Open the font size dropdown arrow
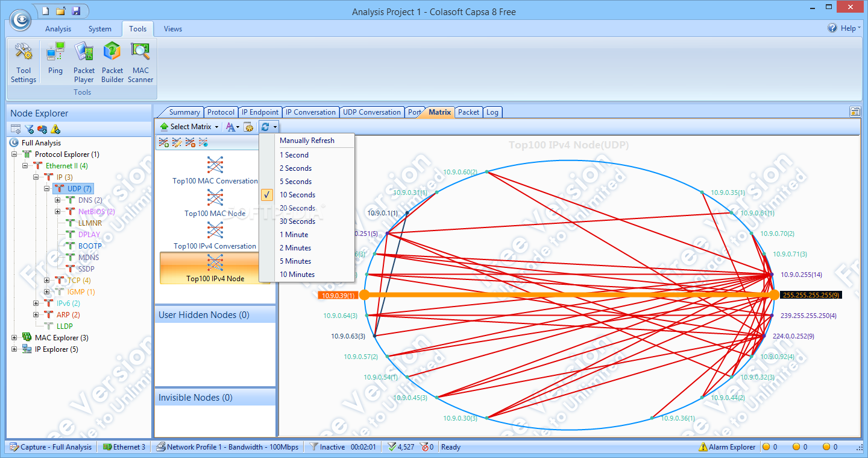Viewport: 868px width, 458px height. click(x=238, y=127)
